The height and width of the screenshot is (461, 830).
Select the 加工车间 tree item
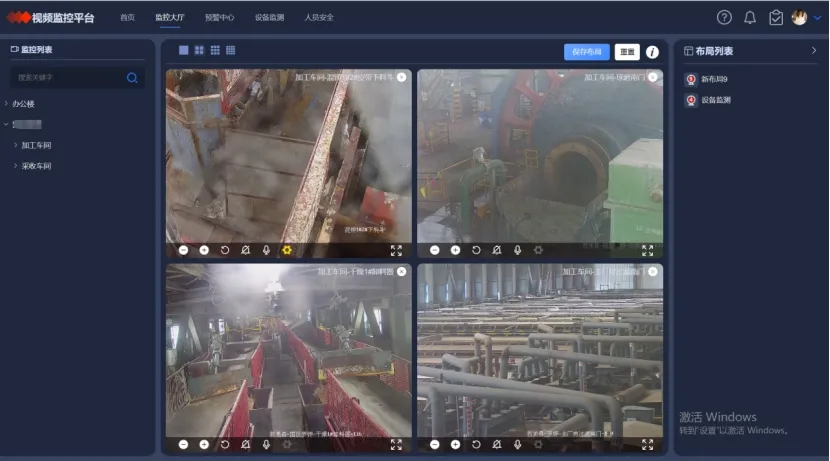coord(36,145)
